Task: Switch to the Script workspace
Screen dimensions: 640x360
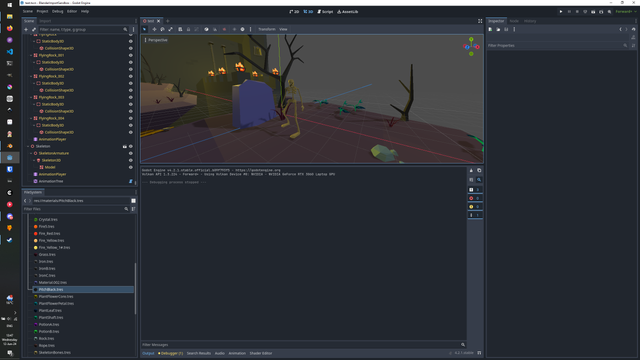Action: [x=325, y=12]
